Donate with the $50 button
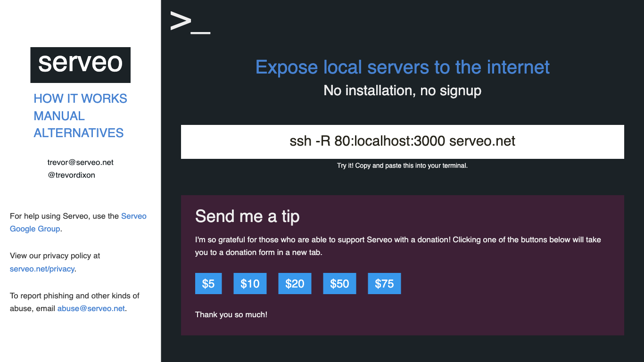The width and height of the screenshot is (644, 362). (x=339, y=284)
